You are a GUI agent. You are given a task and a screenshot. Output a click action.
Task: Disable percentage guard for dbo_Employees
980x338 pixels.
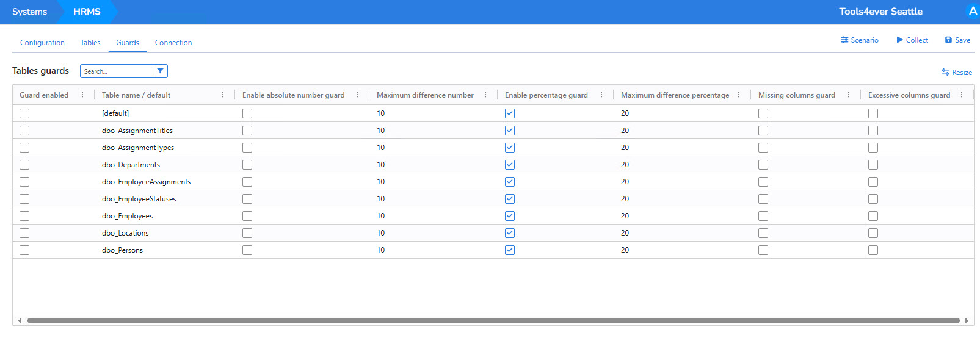click(510, 216)
